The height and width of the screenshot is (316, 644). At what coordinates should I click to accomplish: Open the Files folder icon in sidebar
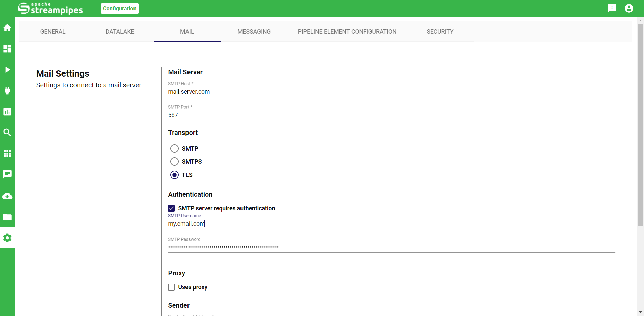click(x=7, y=217)
